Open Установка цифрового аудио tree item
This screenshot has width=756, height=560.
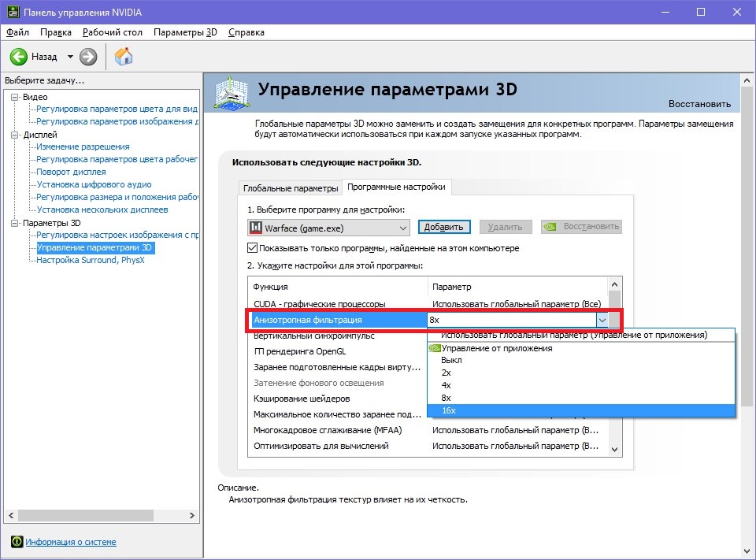[94, 184]
